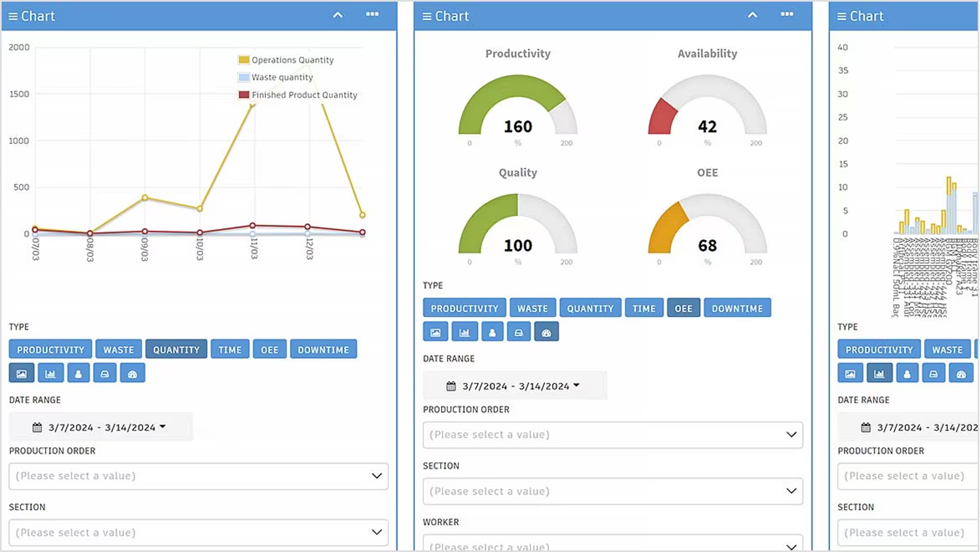980x552 pixels.
Task: Open hamburger menu of the first Chart panel
Action: (x=13, y=16)
